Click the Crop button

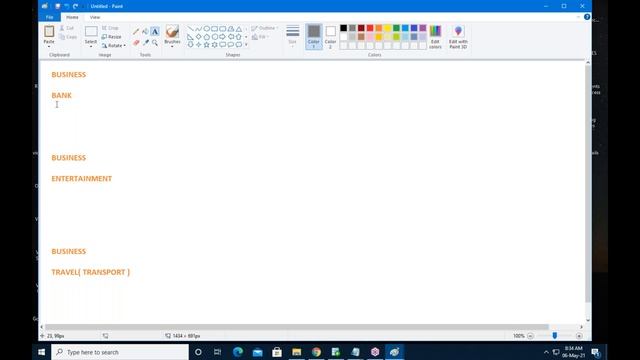110,28
